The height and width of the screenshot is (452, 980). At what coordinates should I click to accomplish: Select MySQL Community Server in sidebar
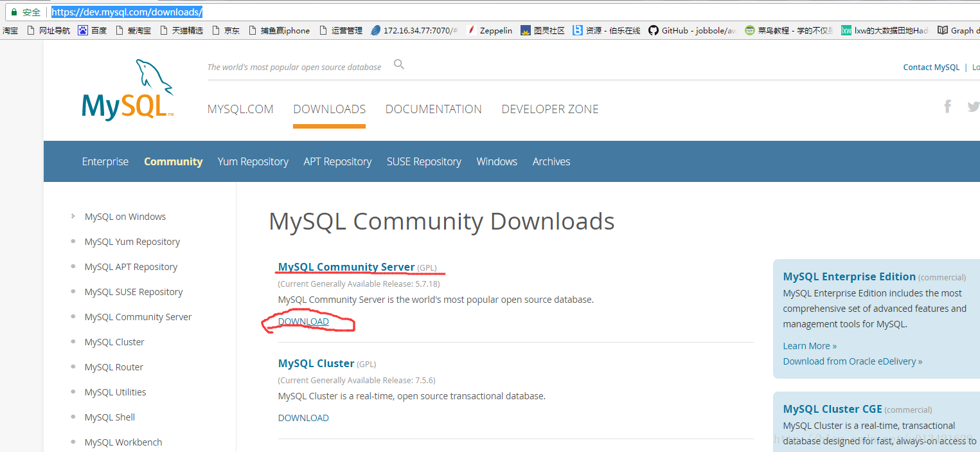[138, 317]
